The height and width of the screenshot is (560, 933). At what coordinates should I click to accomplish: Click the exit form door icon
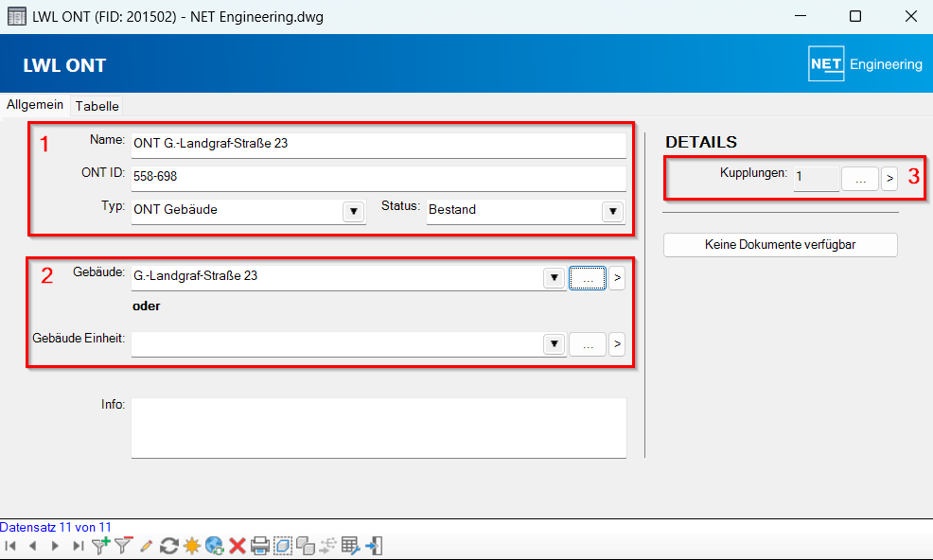(x=374, y=546)
